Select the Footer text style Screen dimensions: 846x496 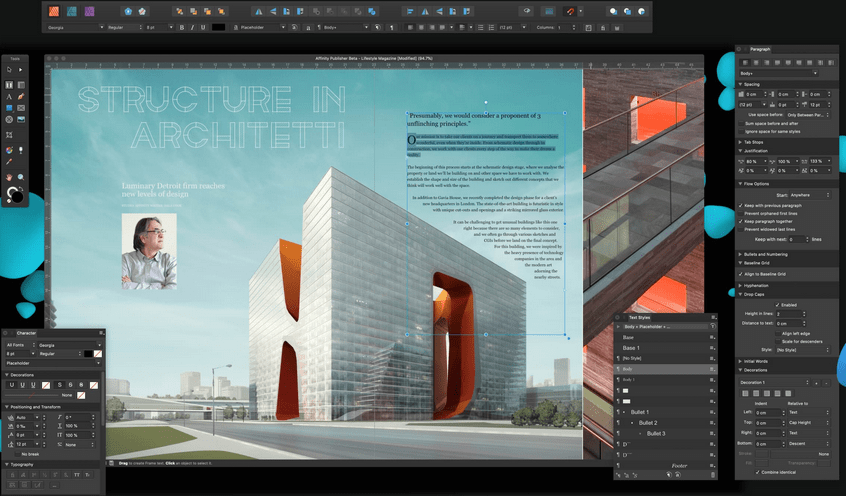pos(666,465)
